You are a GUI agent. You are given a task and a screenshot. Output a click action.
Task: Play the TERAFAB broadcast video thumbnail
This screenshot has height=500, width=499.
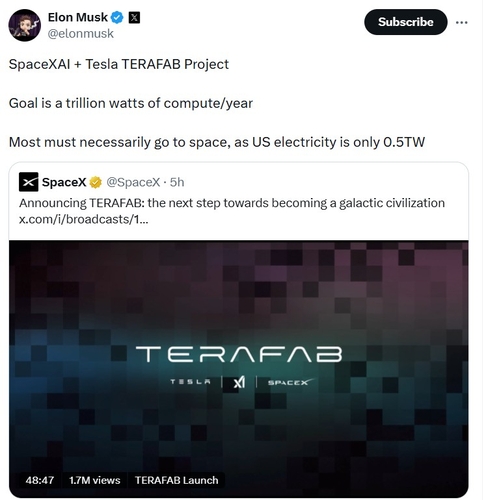239,369
